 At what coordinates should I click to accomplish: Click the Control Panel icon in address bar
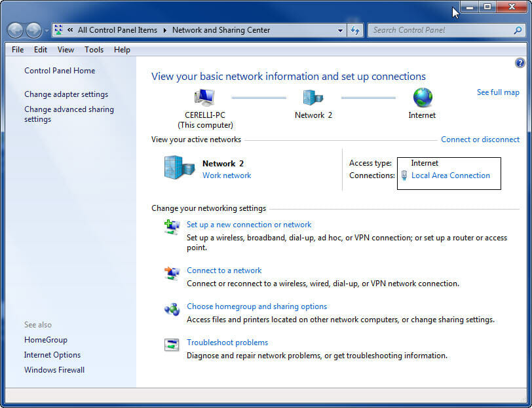click(x=59, y=30)
